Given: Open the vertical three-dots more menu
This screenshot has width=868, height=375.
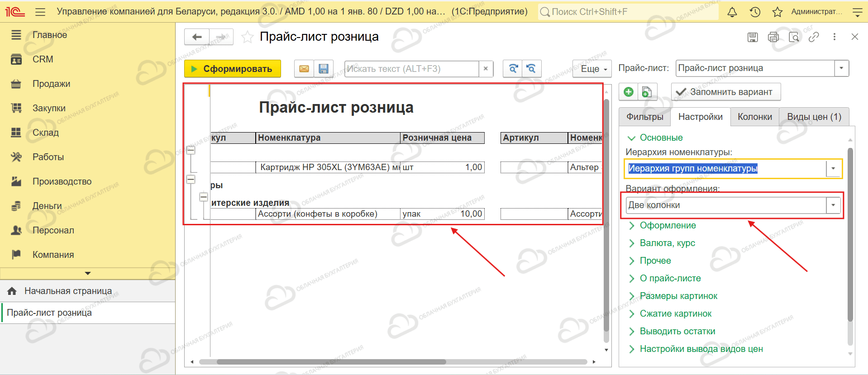Looking at the screenshot, I should click(x=835, y=37).
